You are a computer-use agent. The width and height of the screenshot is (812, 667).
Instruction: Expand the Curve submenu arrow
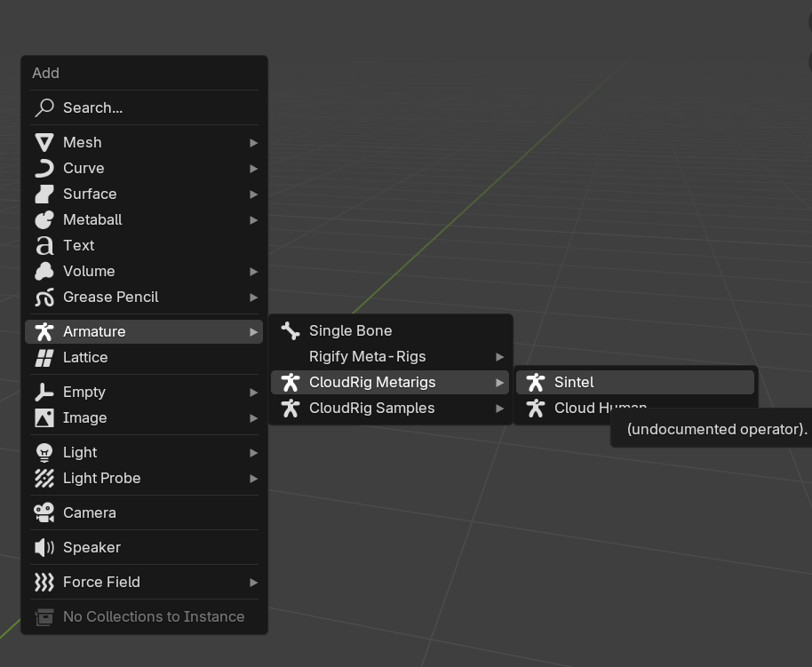[x=254, y=169]
